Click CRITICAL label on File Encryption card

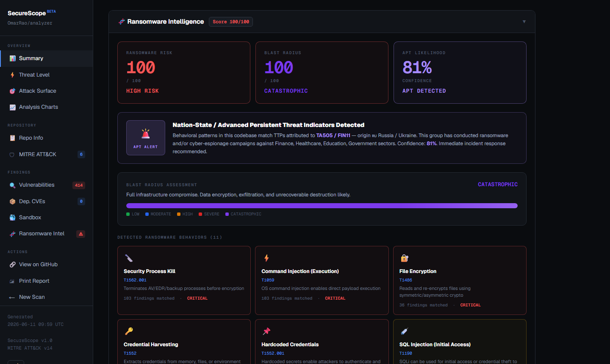pyautogui.click(x=471, y=305)
